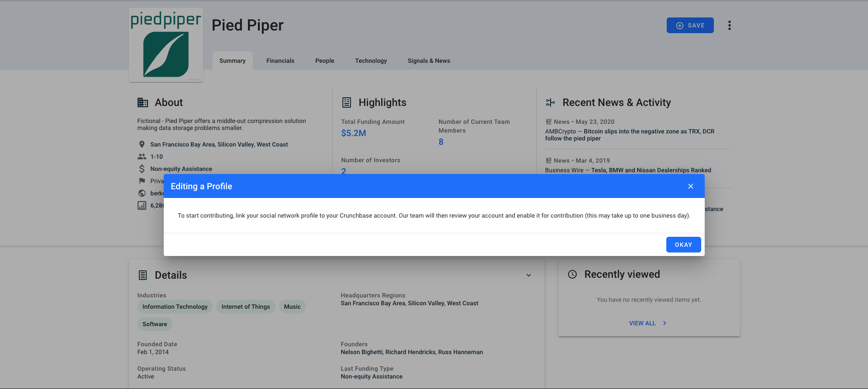Open the VIEW ALL recently viewed link
This screenshot has height=389, width=868.
pyautogui.click(x=642, y=323)
